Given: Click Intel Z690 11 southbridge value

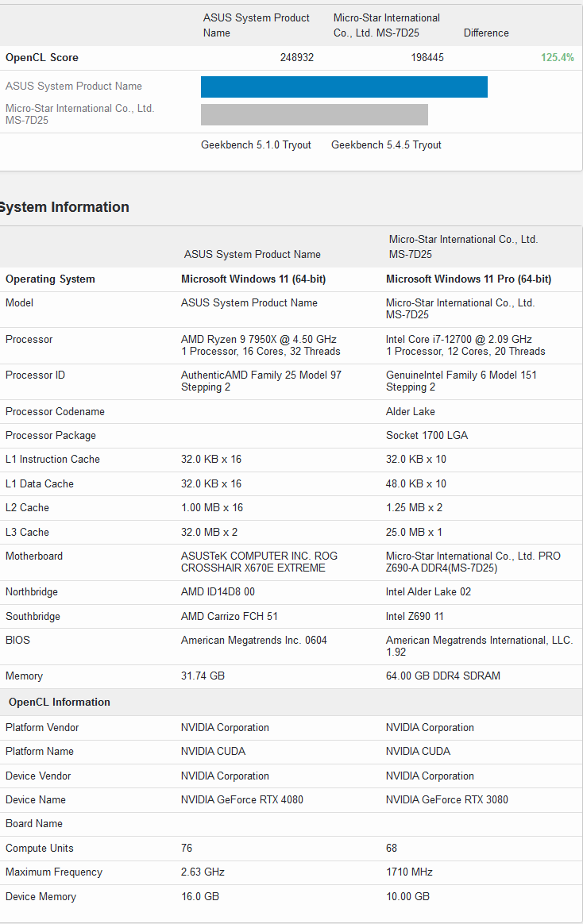Looking at the screenshot, I should point(415,616).
